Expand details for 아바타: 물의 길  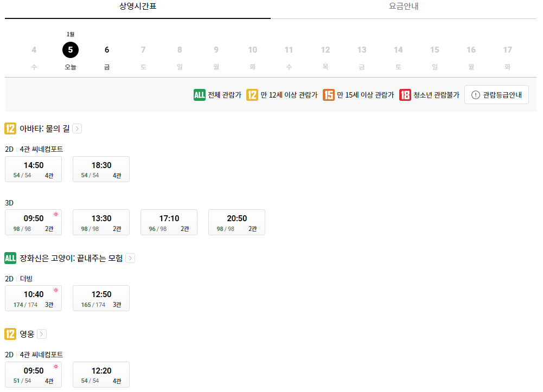pos(78,129)
